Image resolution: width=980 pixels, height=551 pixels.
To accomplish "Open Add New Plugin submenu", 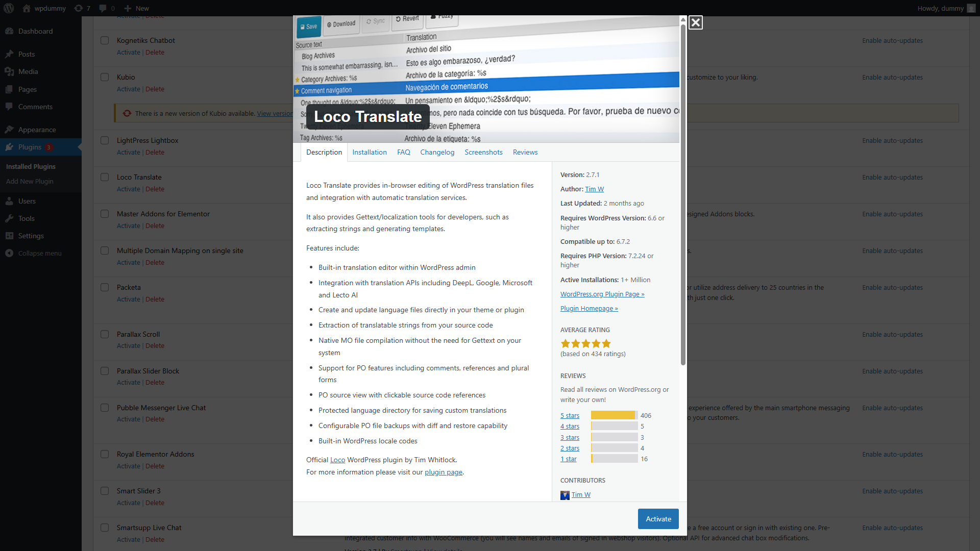I will (x=30, y=181).
